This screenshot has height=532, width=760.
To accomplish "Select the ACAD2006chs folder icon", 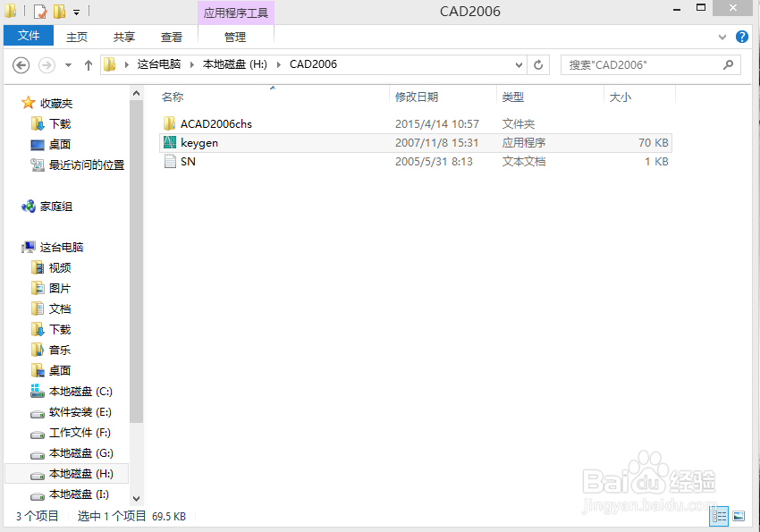I will pos(169,123).
